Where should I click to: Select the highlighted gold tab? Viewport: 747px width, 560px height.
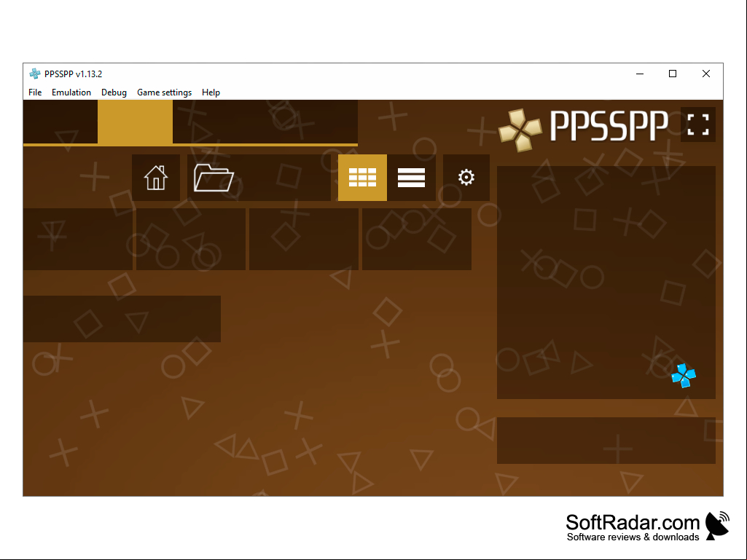pos(135,122)
